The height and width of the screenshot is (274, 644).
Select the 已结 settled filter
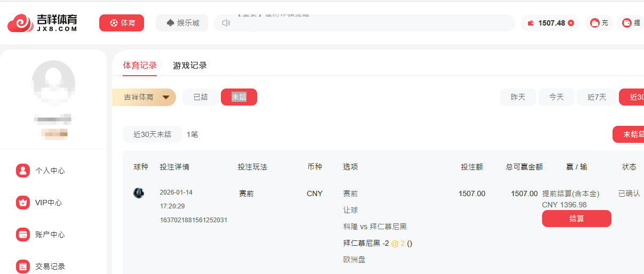(x=201, y=97)
